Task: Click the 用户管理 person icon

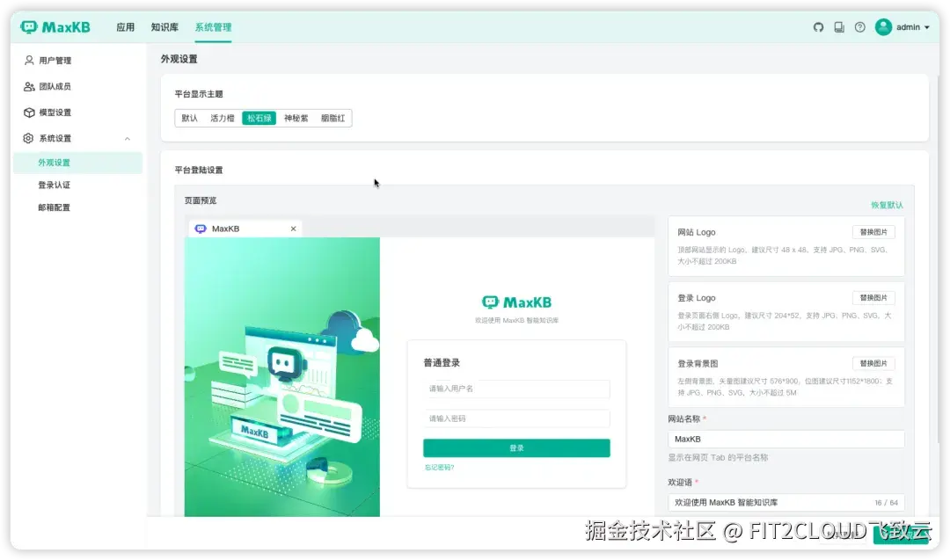Action: click(x=28, y=61)
